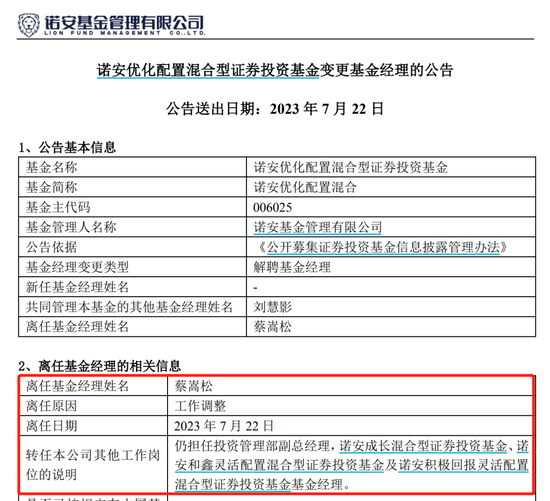
Task: Click the announcement date line 公告送出日期
Action: [x=275, y=109]
